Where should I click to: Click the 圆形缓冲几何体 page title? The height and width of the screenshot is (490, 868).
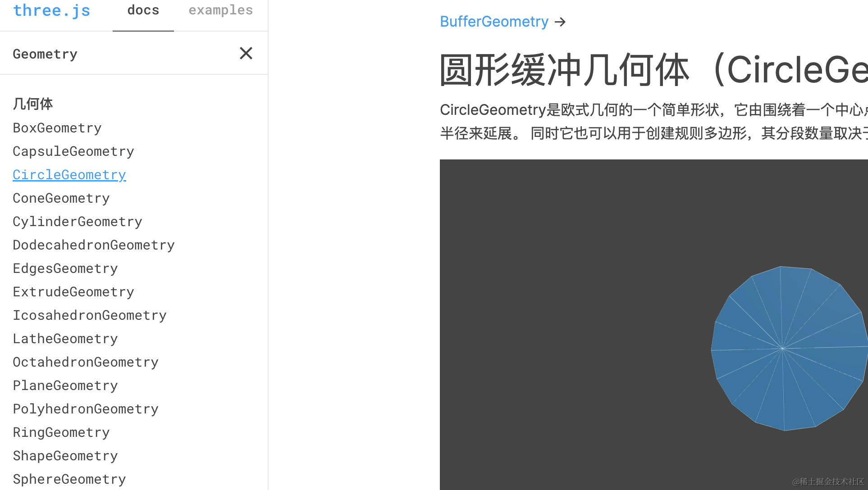pyautogui.click(x=653, y=70)
